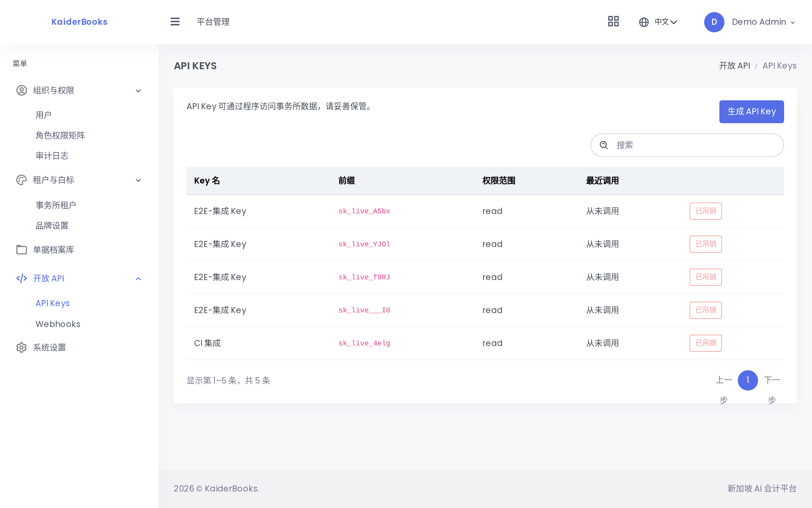The image size is (812, 508).
Task: Click the 单据档案库 folder icon
Action: [x=22, y=250]
